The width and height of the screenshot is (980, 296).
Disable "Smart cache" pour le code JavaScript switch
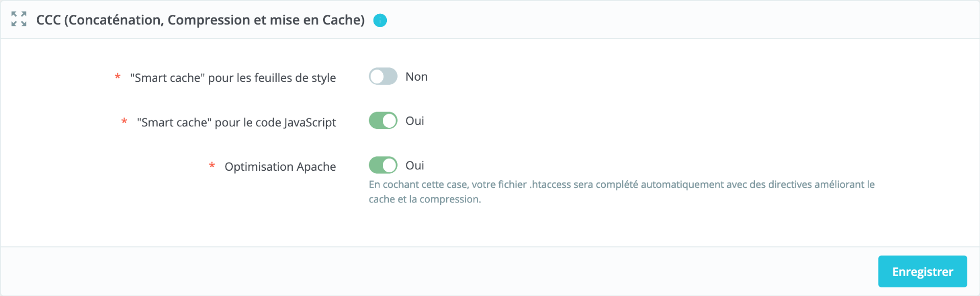pos(383,121)
